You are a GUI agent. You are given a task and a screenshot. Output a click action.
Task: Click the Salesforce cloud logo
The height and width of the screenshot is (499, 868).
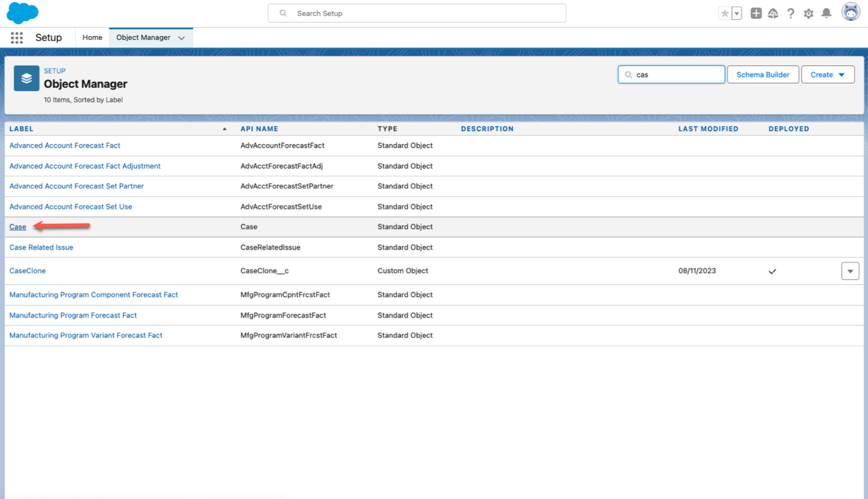tap(22, 13)
